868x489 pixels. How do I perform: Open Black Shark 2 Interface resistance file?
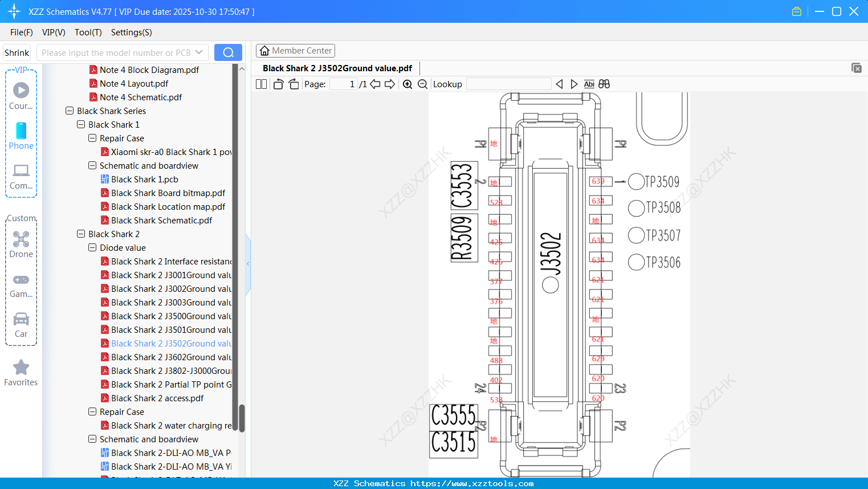point(166,261)
